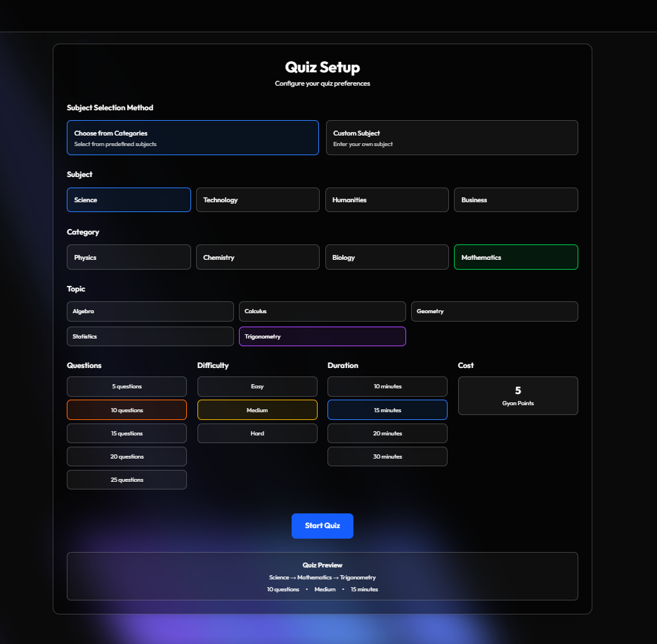Choose the Physics category
657x644 pixels.
[x=129, y=257]
